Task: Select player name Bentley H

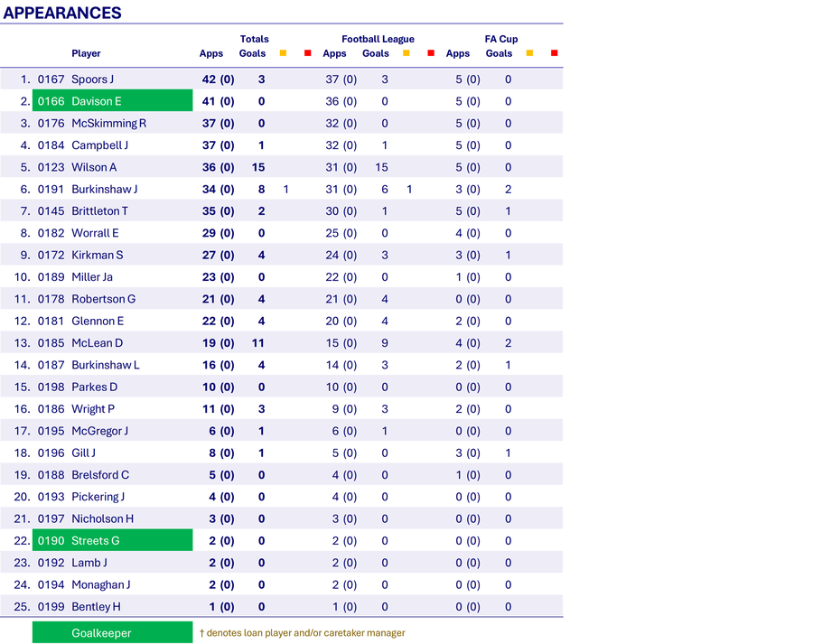Action: 96,607
